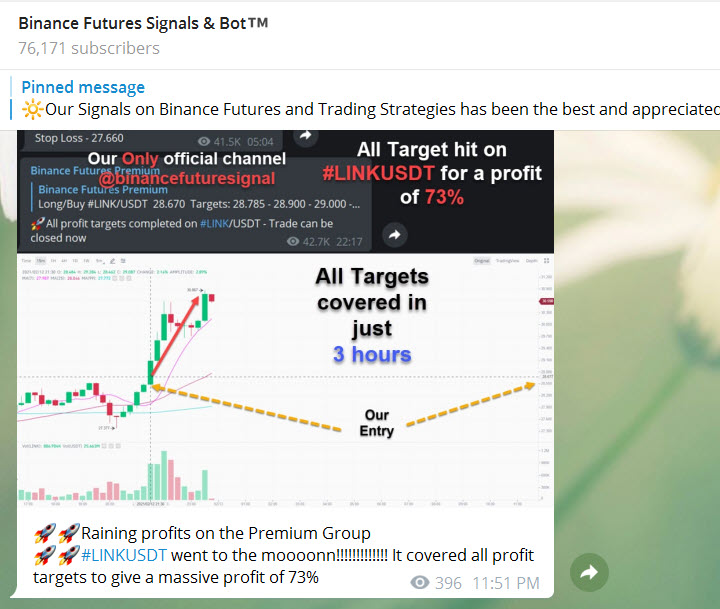This screenshot has width=720, height=609.
Task: Open the Binance Futures Signals & Bot channel title
Action: click(143, 22)
